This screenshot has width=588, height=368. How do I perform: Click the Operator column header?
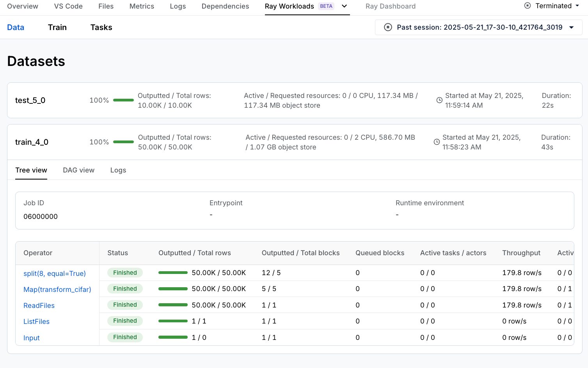[38, 253]
